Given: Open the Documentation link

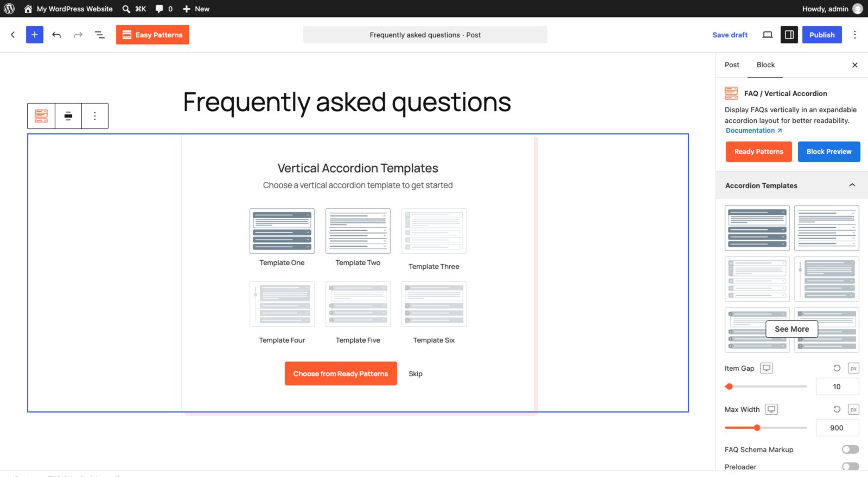Looking at the screenshot, I should pyautogui.click(x=754, y=131).
